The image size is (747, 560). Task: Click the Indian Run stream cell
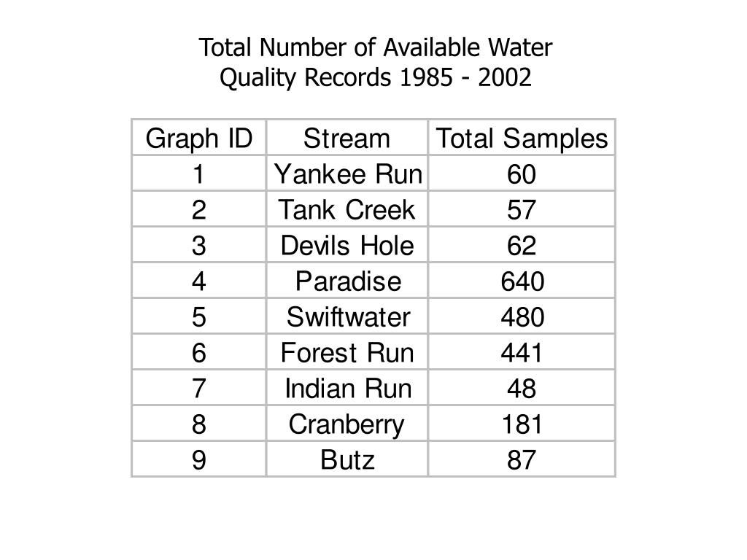[x=348, y=388]
